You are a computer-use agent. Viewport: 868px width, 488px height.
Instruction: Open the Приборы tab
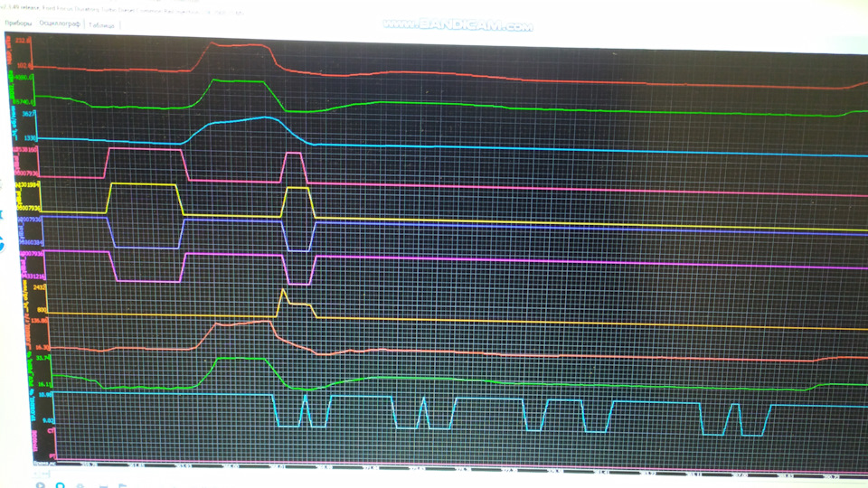pos(18,23)
